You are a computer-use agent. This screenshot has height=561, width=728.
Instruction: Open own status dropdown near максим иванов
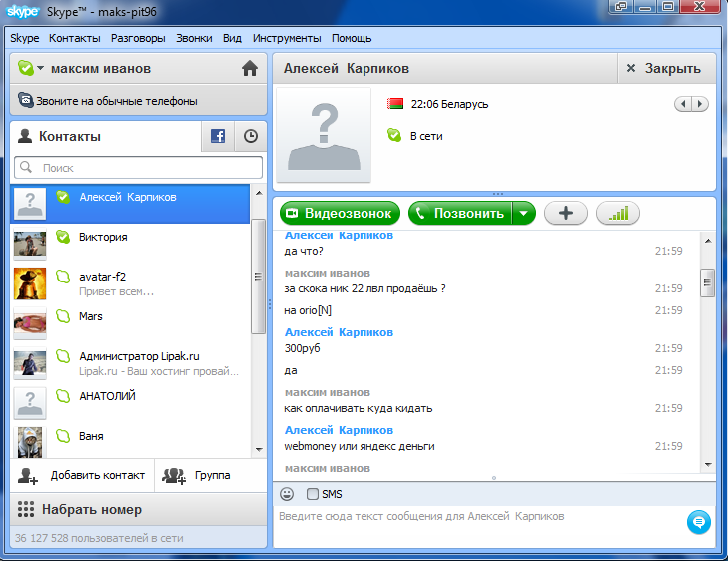coord(40,68)
